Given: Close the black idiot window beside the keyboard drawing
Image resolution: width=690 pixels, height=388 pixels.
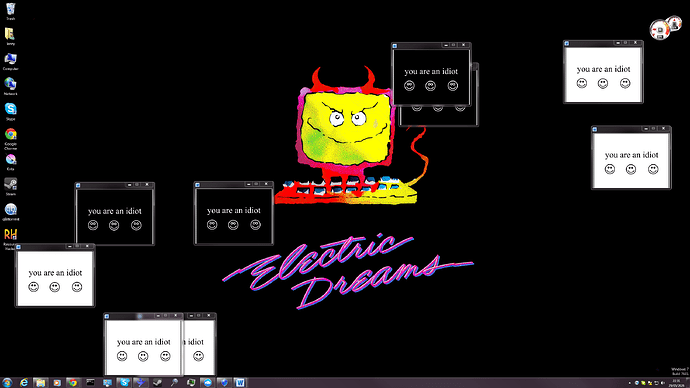Looking at the screenshot, I should (266, 184).
